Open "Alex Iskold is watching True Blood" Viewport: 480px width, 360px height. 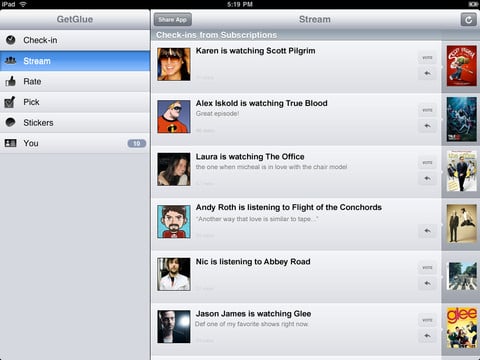pyautogui.click(x=261, y=103)
